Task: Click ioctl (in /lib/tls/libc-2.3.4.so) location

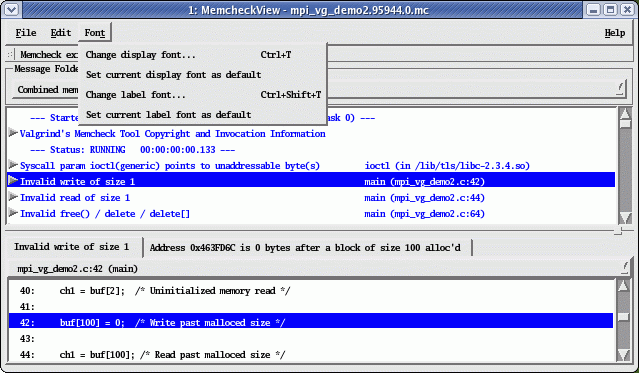Action: click(447, 166)
